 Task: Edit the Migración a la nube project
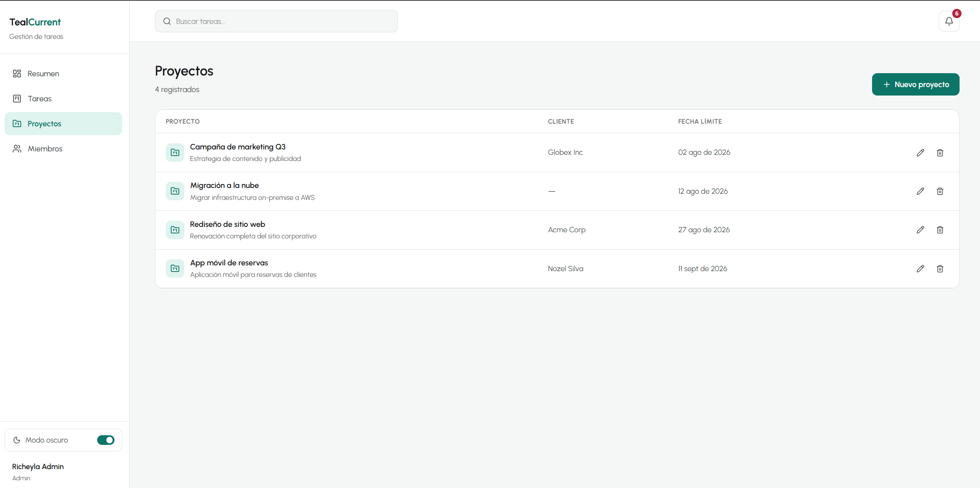point(920,191)
